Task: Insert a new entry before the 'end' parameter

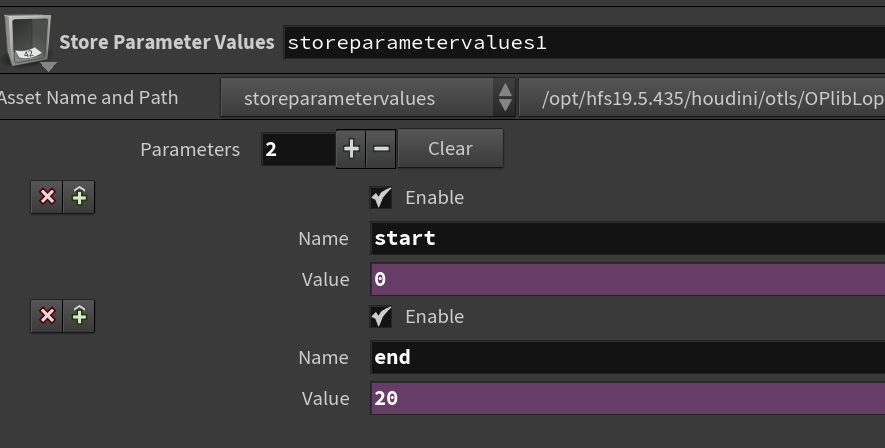Action: [79, 316]
